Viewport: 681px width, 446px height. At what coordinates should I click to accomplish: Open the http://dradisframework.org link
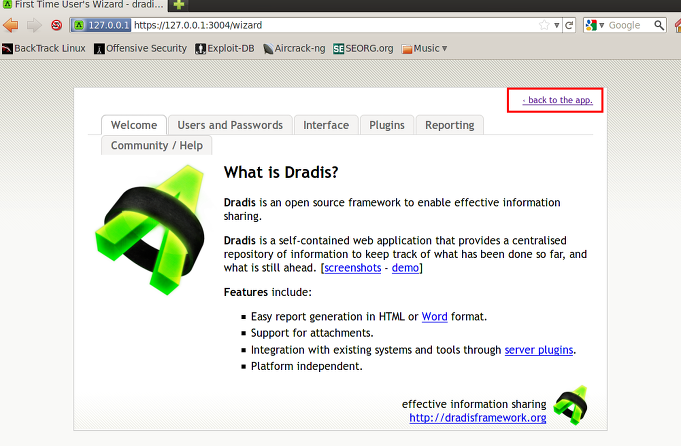(478, 418)
